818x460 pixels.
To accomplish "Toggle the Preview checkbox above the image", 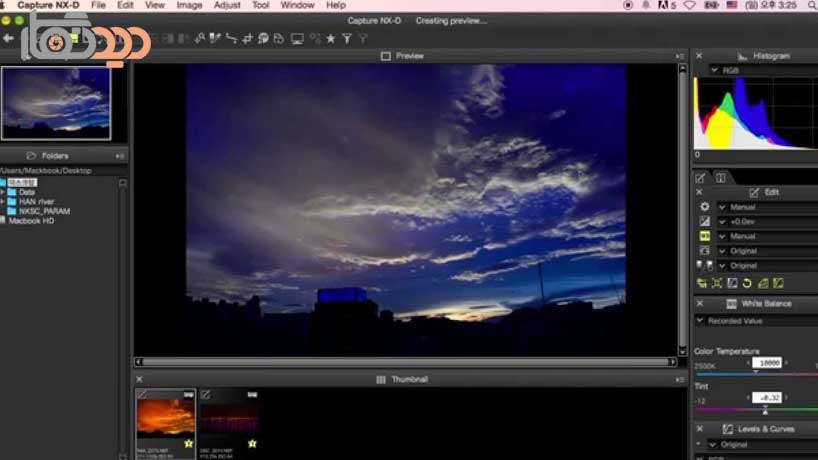I will click(386, 56).
